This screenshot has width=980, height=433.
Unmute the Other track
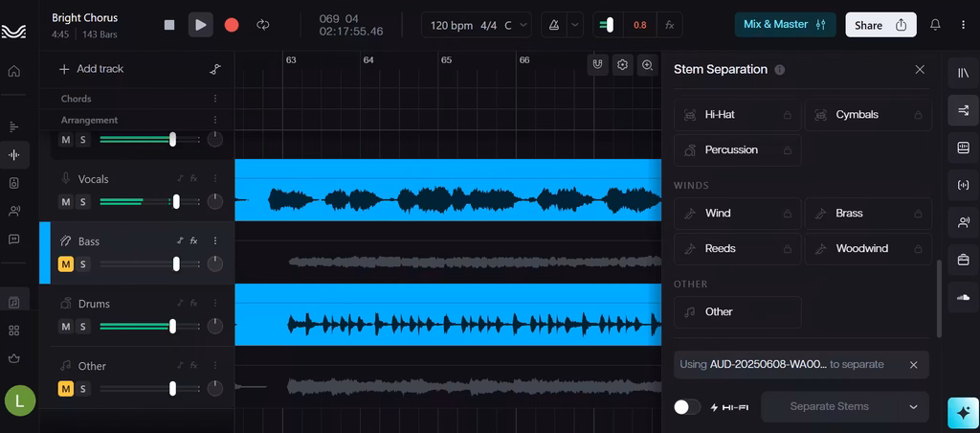[66, 389]
